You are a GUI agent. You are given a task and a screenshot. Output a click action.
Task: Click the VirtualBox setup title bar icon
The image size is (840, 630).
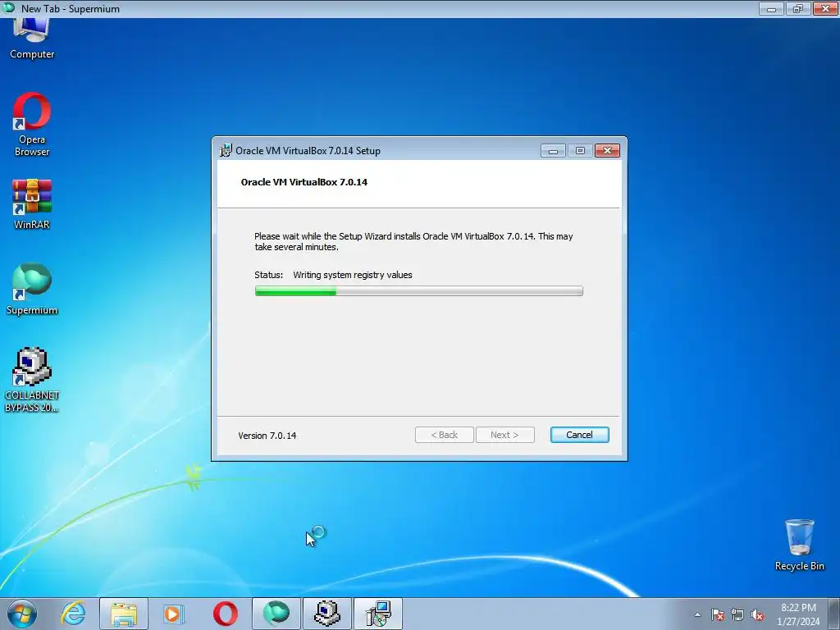point(226,151)
